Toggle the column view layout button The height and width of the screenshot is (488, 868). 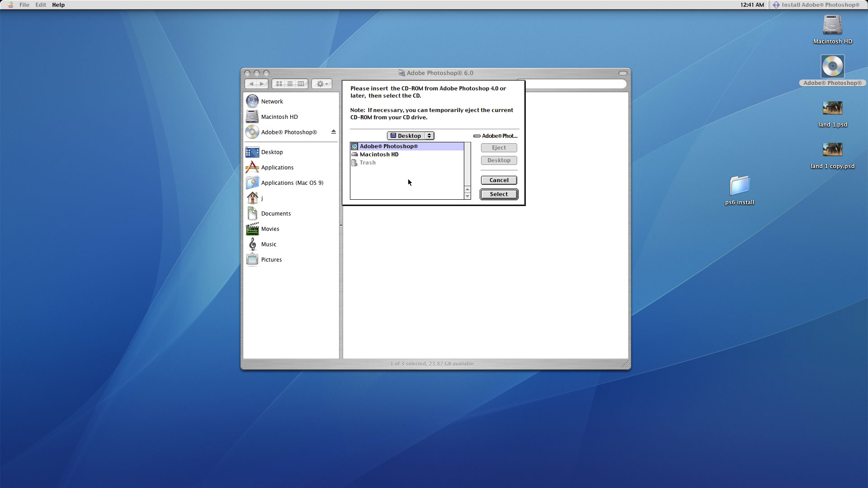pos(301,84)
